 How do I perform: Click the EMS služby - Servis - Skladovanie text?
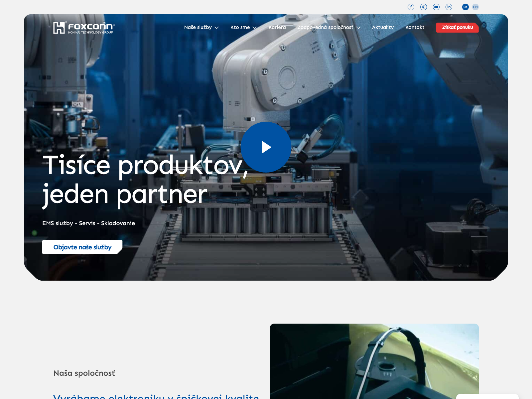tap(88, 223)
